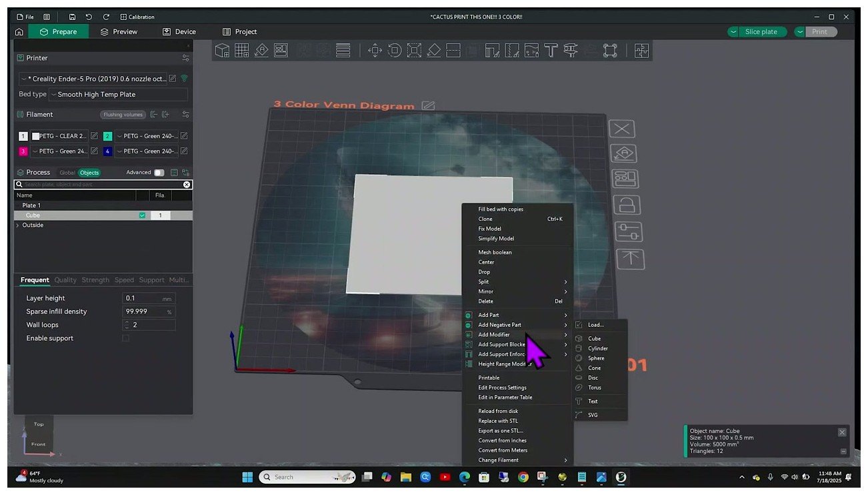Select the Rotate tool in the toolbar
The image size is (868, 495).
[x=395, y=50]
